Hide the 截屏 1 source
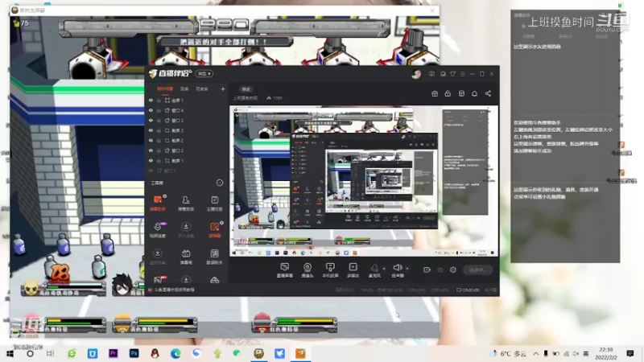644x362 pixels. coord(151,160)
